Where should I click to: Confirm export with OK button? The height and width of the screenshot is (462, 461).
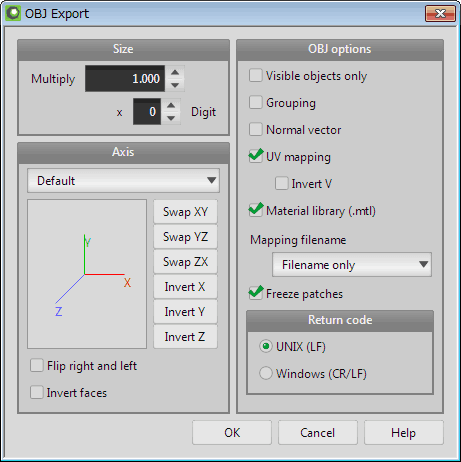pyautogui.click(x=232, y=433)
